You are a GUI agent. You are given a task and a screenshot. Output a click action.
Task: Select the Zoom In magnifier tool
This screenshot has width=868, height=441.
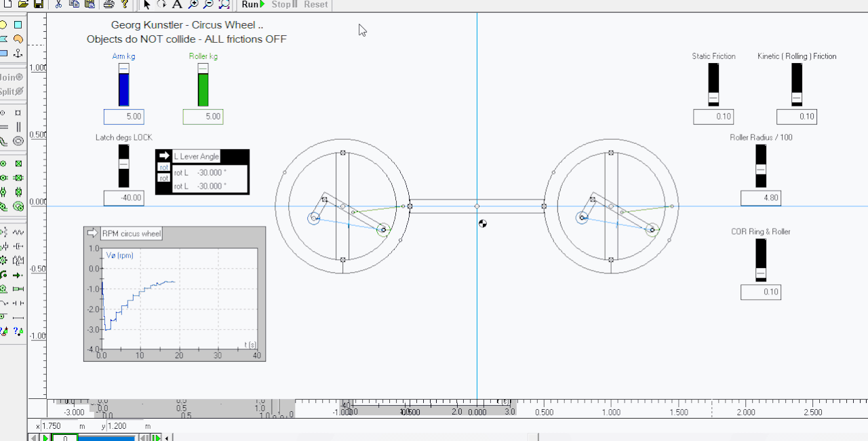(x=193, y=4)
